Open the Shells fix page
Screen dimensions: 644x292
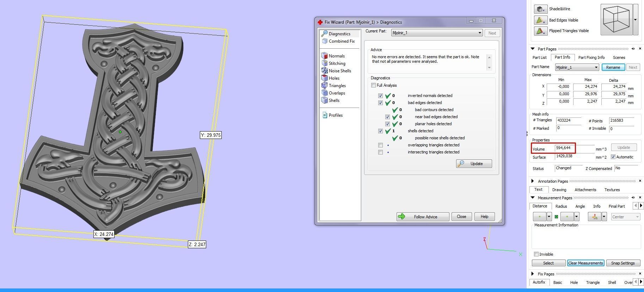pyautogui.click(x=331, y=101)
